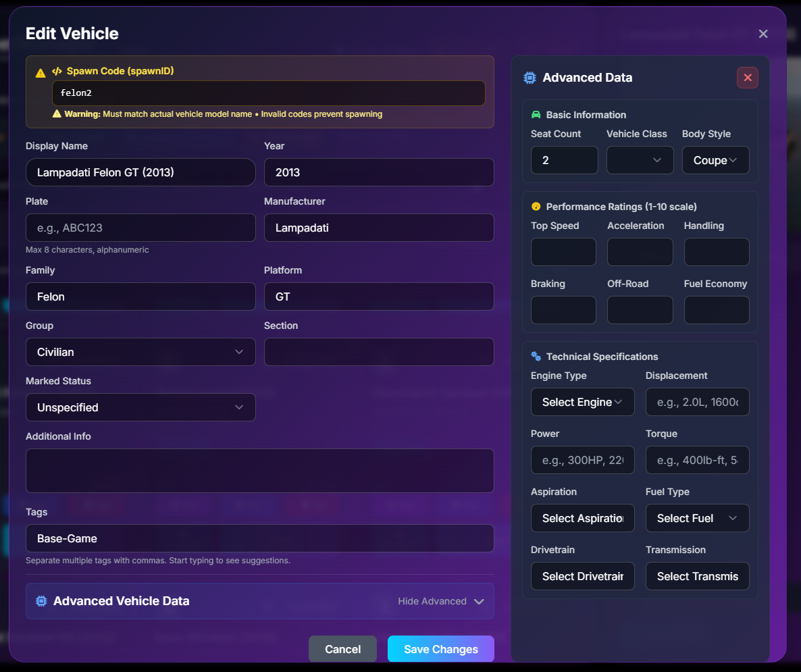
Task: Collapse advanced section via Hide Advanced
Action: pos(441,601)
